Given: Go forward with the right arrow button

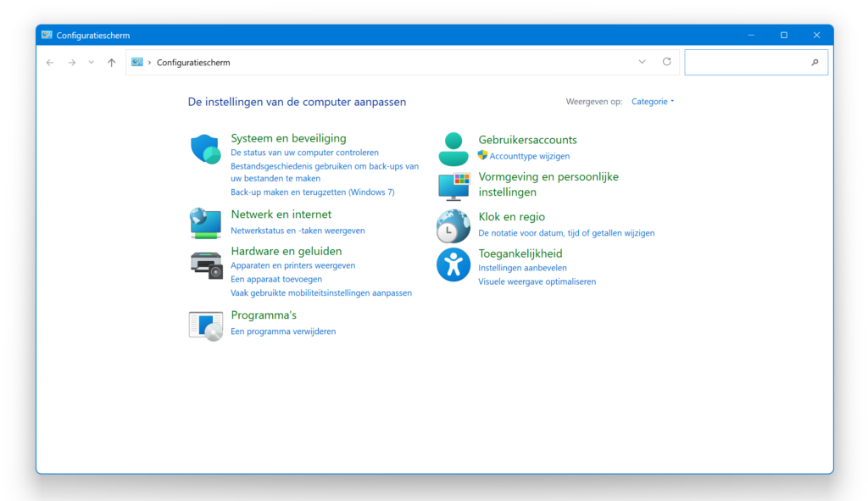Looking at the screenshot, I should click(x=71, y=63).
